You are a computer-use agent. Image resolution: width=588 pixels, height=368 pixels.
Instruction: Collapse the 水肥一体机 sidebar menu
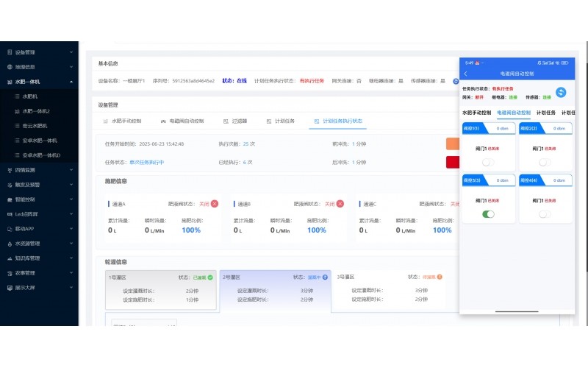pos(71,82)
